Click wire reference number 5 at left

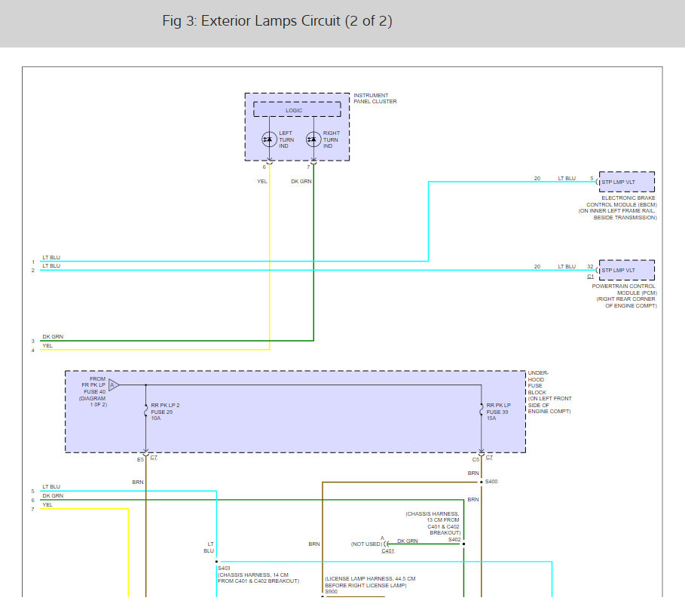coord(32,492)
